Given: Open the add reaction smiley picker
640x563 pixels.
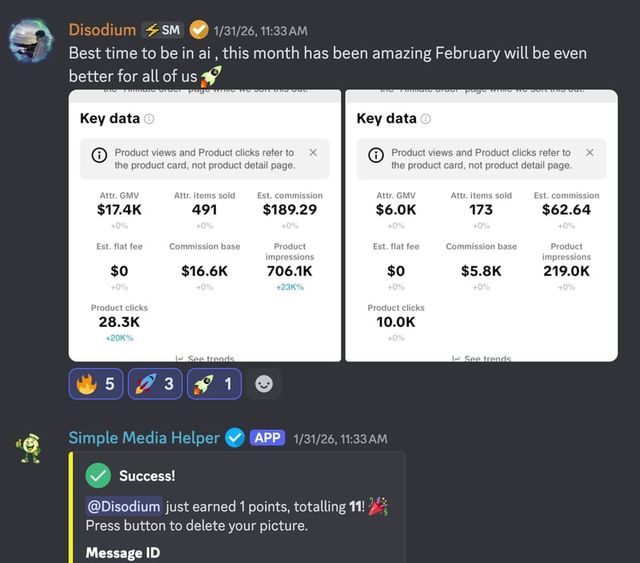Looking at the screenshot, I should 264,384.
